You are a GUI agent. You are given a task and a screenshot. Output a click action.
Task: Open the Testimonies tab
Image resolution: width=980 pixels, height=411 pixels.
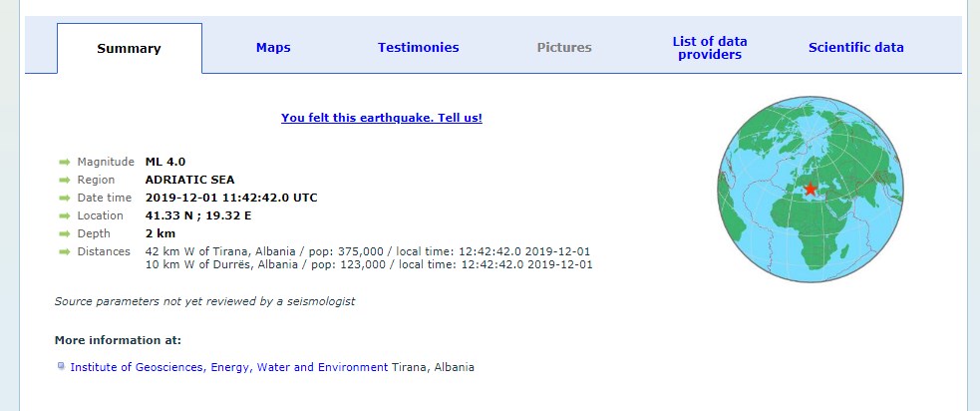(418, 47)
